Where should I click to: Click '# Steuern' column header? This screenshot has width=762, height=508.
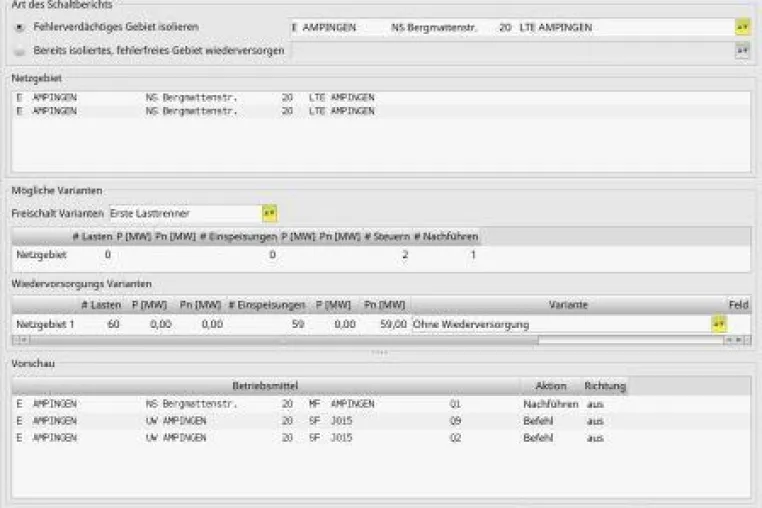point(387,237)
